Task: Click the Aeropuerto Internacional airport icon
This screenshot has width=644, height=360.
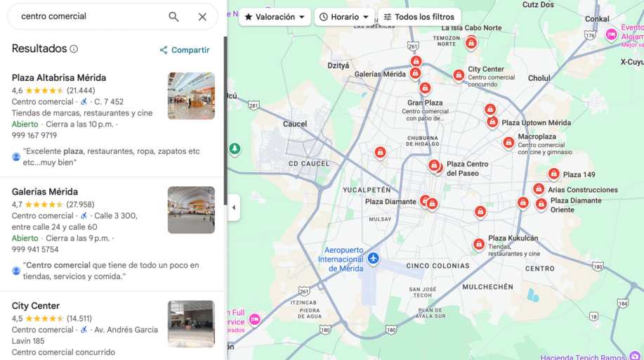Action: [373, 258]
